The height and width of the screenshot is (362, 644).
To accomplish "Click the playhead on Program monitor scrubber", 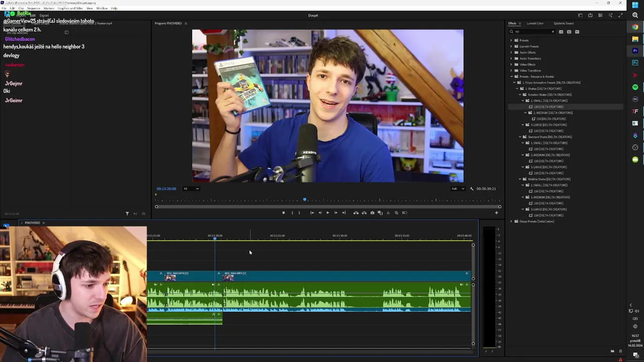I will (x=304, y=200).
